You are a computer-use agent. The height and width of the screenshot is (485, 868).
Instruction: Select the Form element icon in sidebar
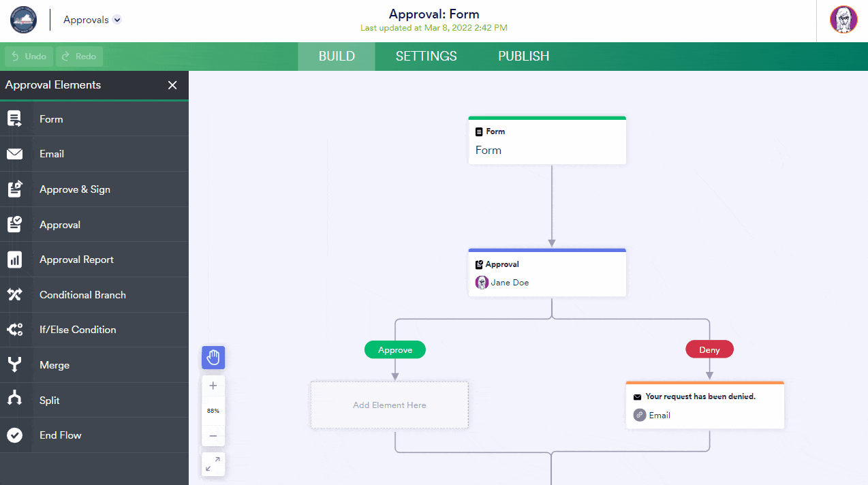[14, 119]
